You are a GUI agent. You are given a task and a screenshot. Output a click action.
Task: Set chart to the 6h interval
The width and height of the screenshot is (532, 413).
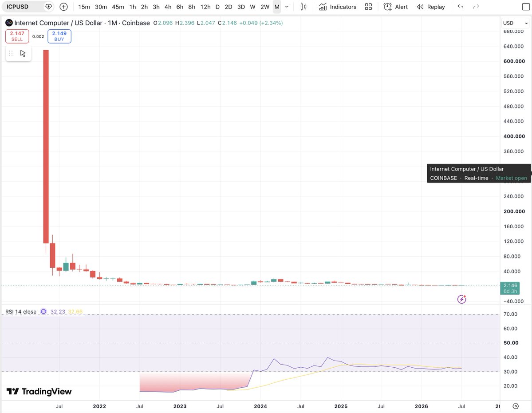(x=180, y=7)
